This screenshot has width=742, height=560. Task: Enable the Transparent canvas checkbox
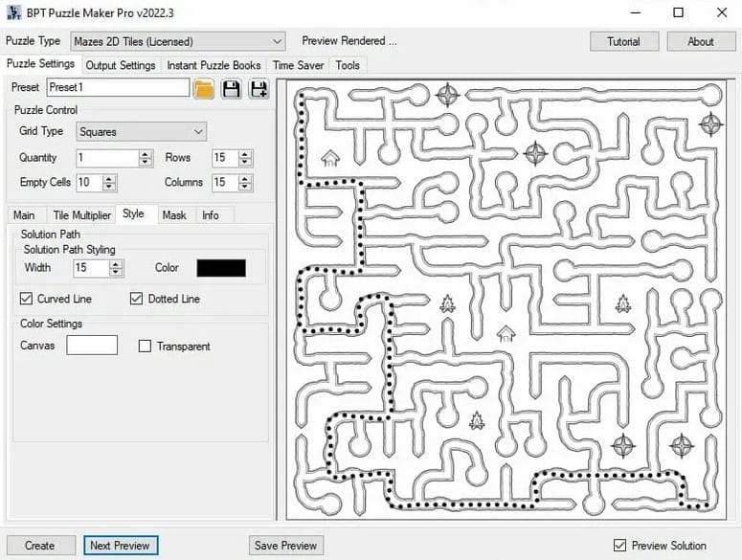pyautogui.click(x=146, y=347)
